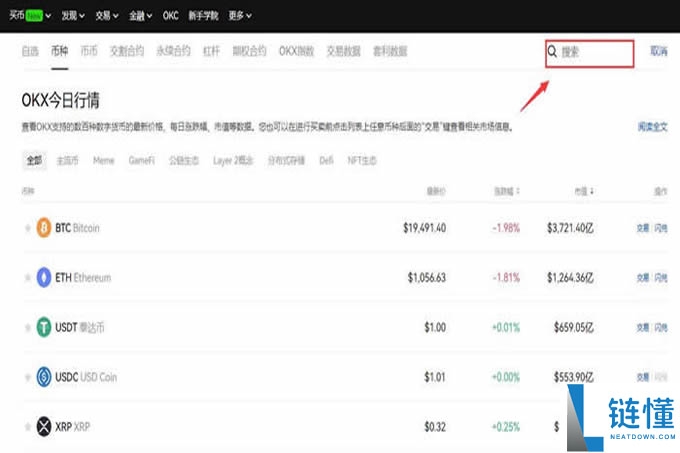This screenshot has height=453, width=680.
Task: Click 交易 link in USDC row
Action: tap(643, 377)
